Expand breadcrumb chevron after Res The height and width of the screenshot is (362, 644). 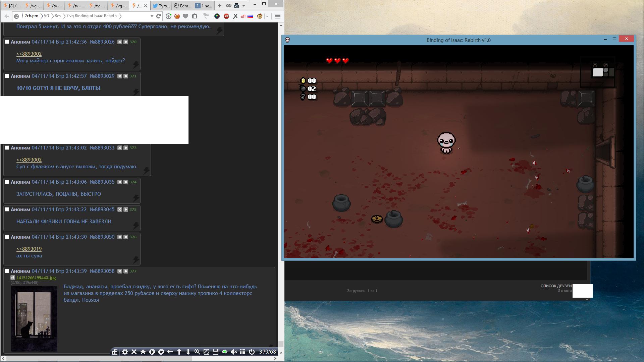click(x=64, y=16)
